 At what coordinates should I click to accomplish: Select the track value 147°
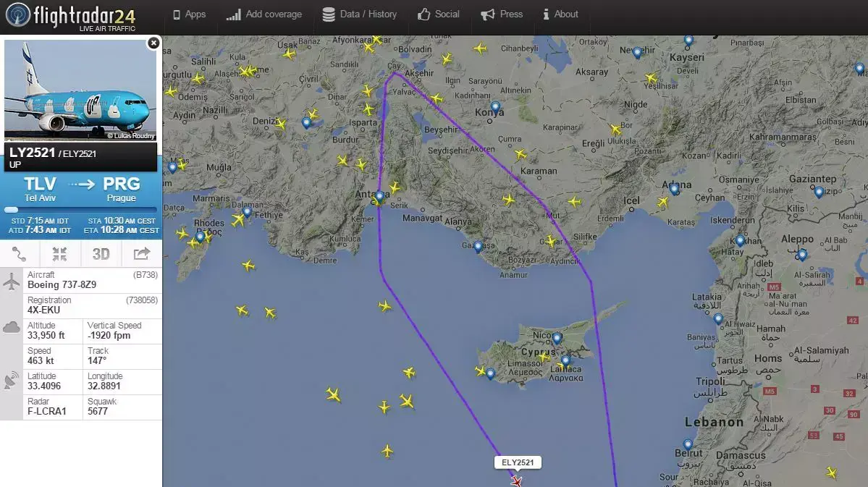pos(96,361)
